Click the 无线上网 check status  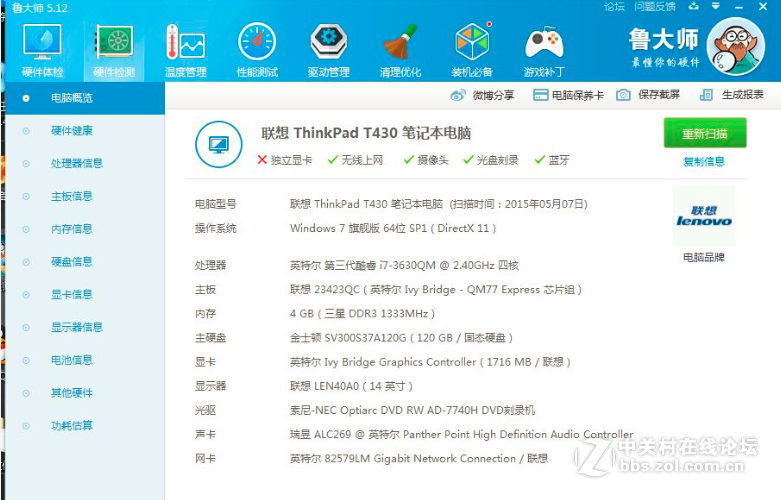[x=355, y=160]
